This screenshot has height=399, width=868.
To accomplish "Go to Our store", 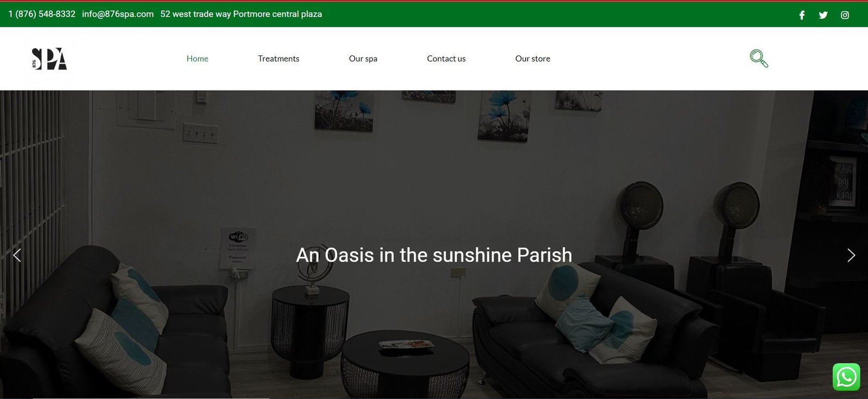I will 532,59.
